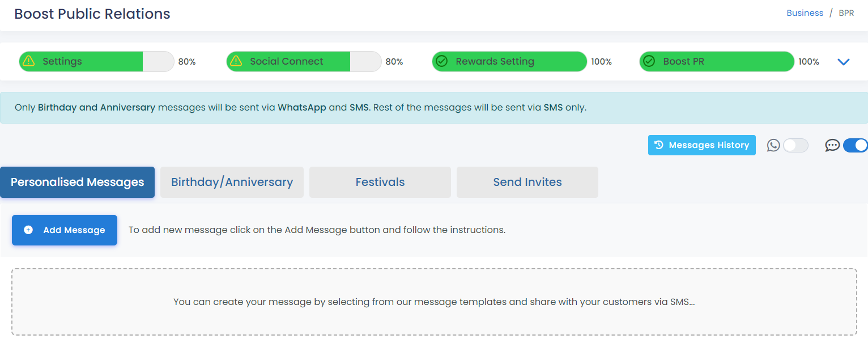Open the Business breadcrumb link
868x356 pixels.
coord(805,13)
